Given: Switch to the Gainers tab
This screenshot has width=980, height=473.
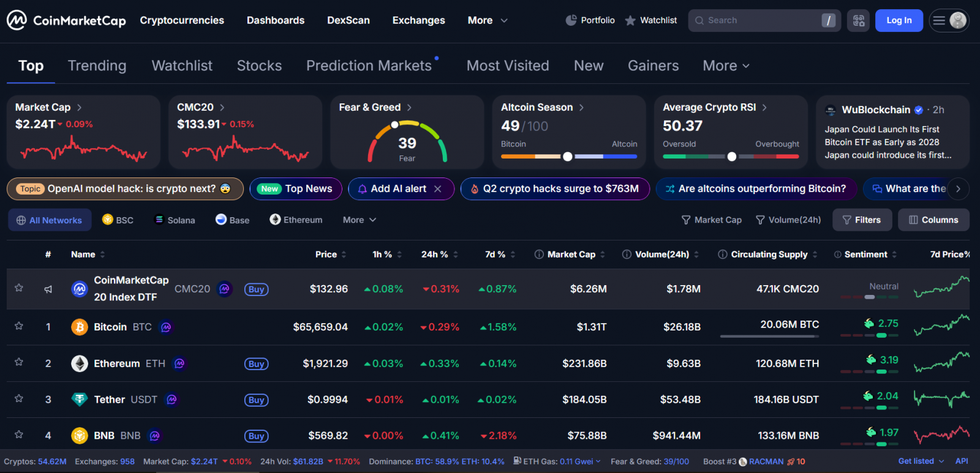Looking at the screenshot, I should point(653,65).
